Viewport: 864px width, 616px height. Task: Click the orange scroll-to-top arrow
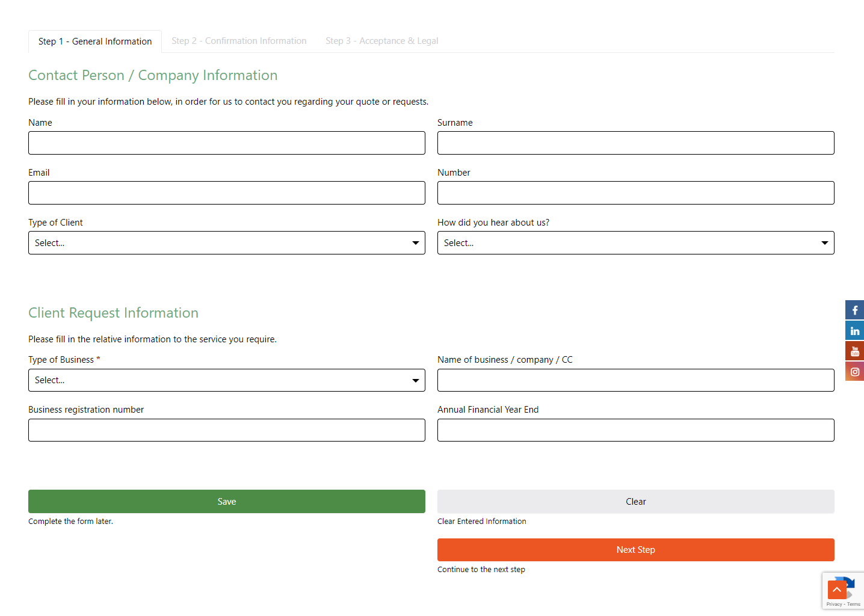click(x=836, y=590)
